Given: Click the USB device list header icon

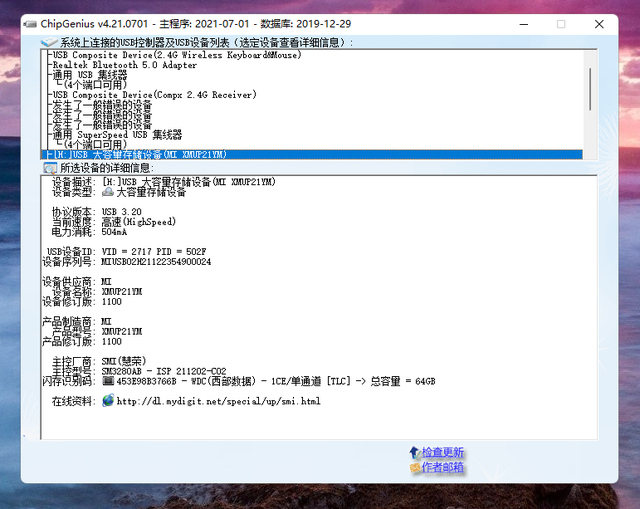Looking at the screenshot, I should [49, 42].
